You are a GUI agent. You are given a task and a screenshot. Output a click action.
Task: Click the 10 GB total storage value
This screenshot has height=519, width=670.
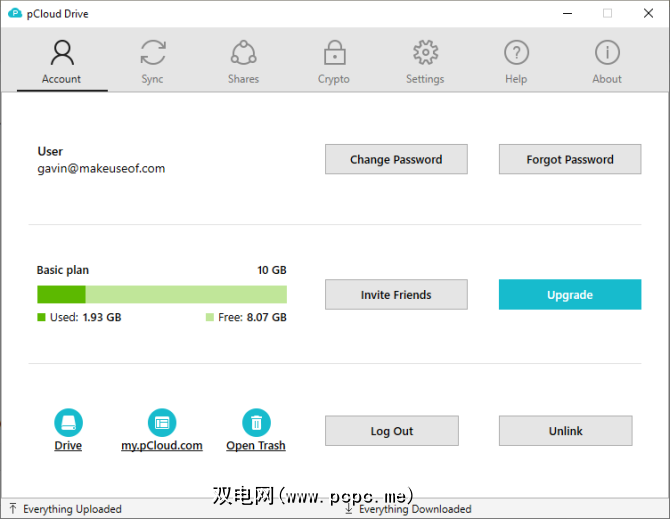click(x=272, y=270)
